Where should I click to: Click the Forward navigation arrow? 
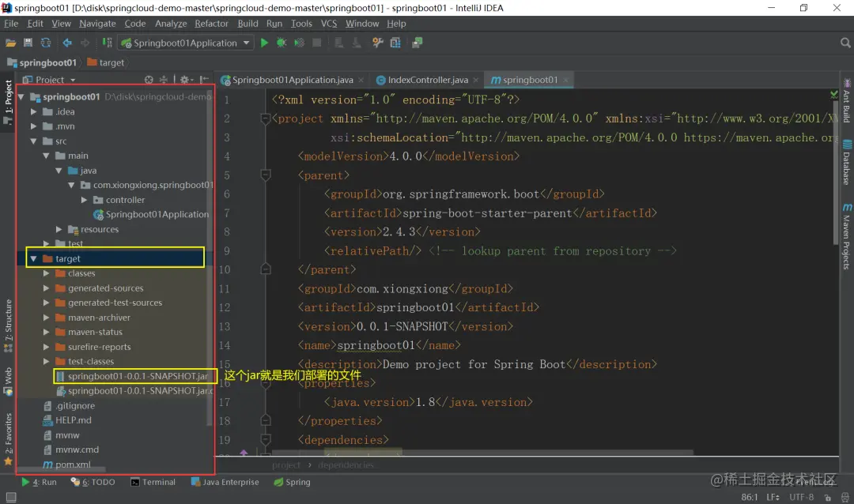[x=85, y=43]
